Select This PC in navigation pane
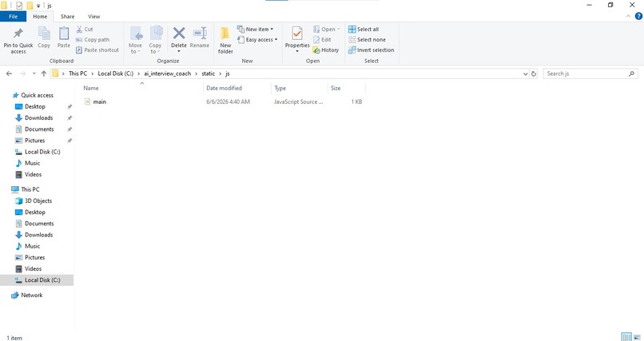644x341 pixels. click(x=30, y=189)
